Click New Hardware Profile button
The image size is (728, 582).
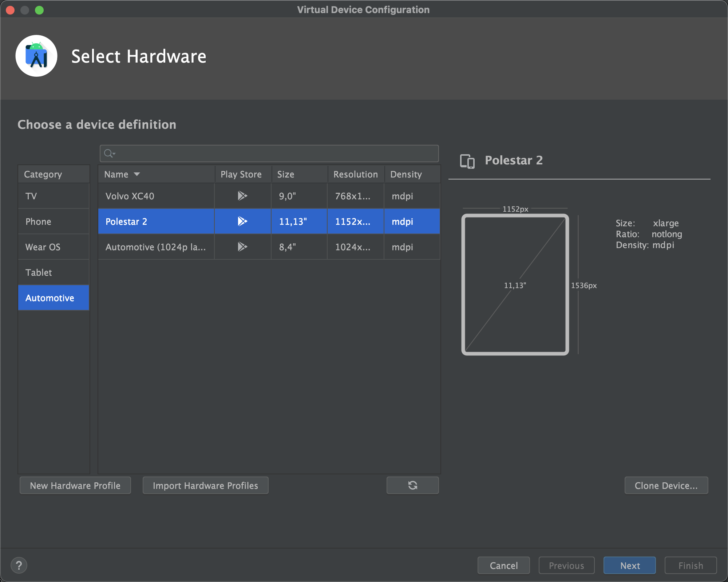coord(75,486)
